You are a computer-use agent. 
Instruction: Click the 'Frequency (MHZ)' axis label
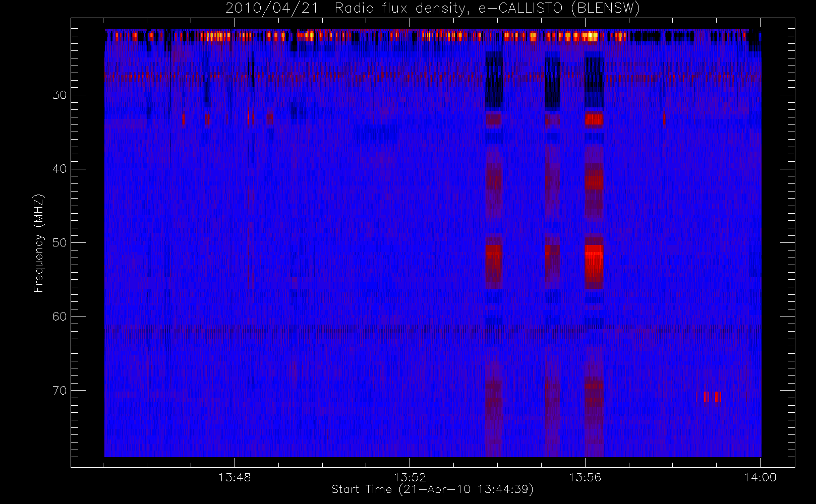click(39, 243)
